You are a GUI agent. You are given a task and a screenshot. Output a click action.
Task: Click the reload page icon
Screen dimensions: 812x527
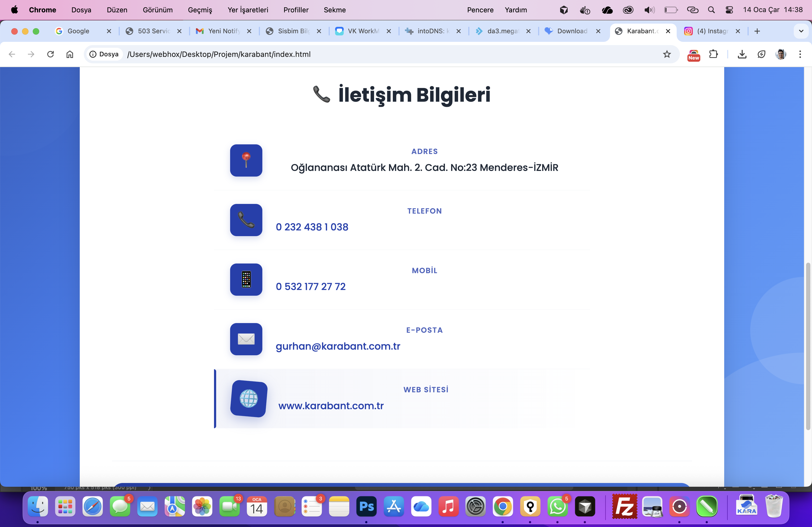50,54
